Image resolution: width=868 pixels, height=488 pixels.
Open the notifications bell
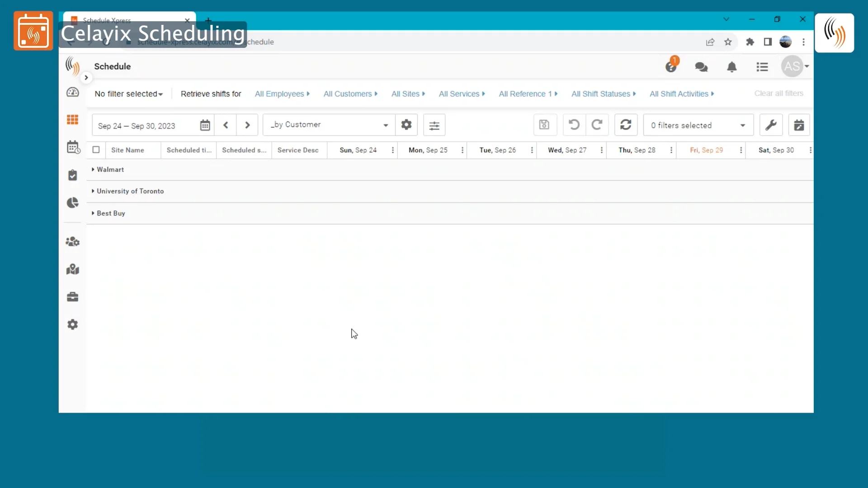(732, 66)
